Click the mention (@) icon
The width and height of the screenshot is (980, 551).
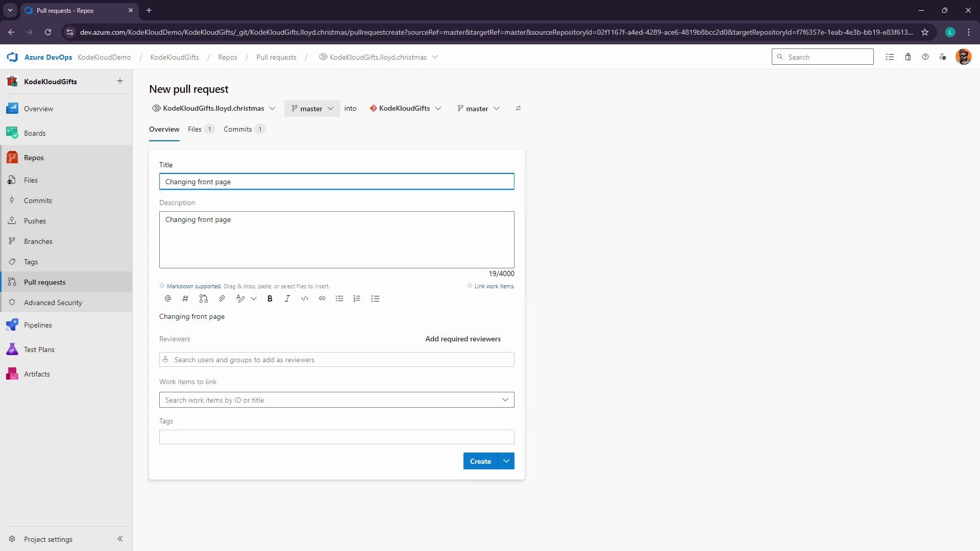[168, 299]
